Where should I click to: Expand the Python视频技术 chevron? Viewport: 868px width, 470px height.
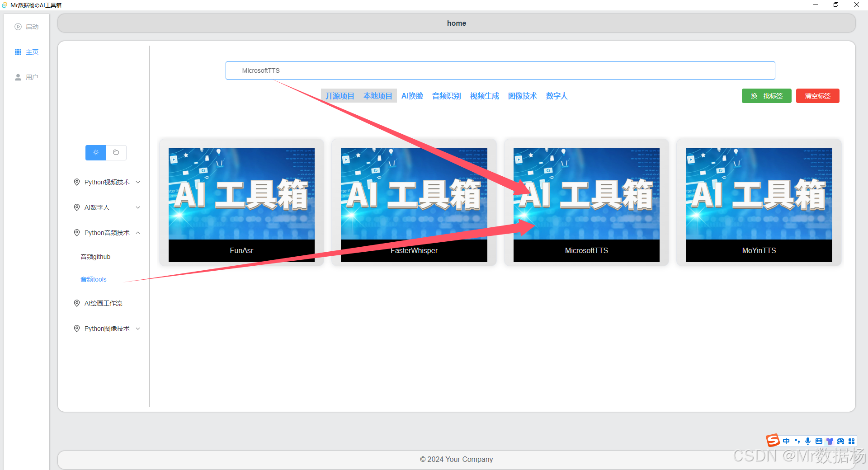click(138, 182)
